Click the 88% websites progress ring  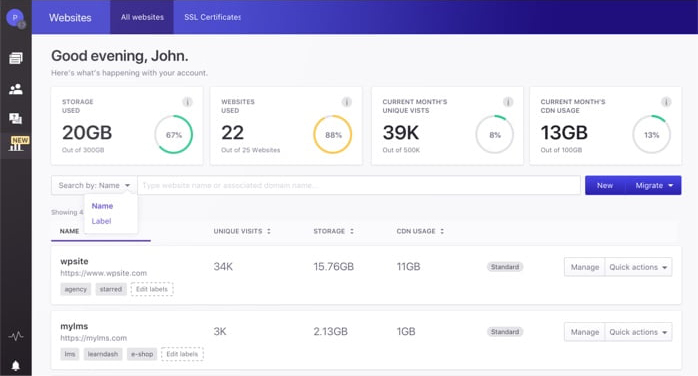coord(333,134)
